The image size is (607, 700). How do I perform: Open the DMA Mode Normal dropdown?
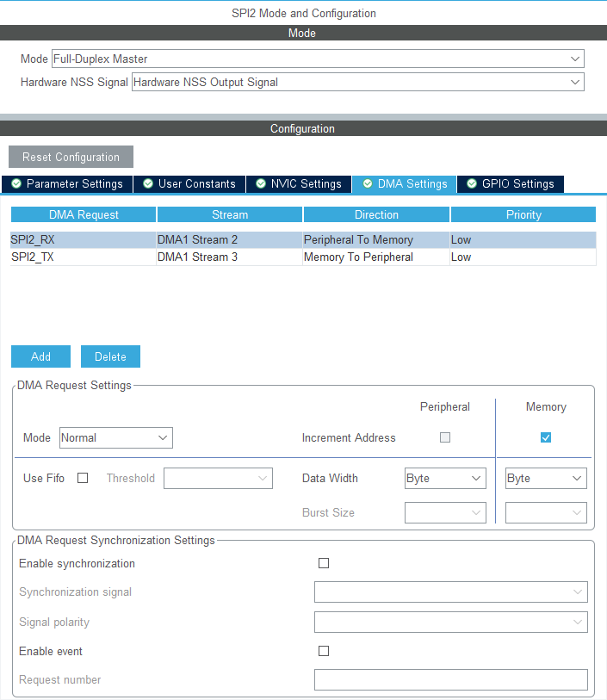pyautogui.click(x=116, y=438)
